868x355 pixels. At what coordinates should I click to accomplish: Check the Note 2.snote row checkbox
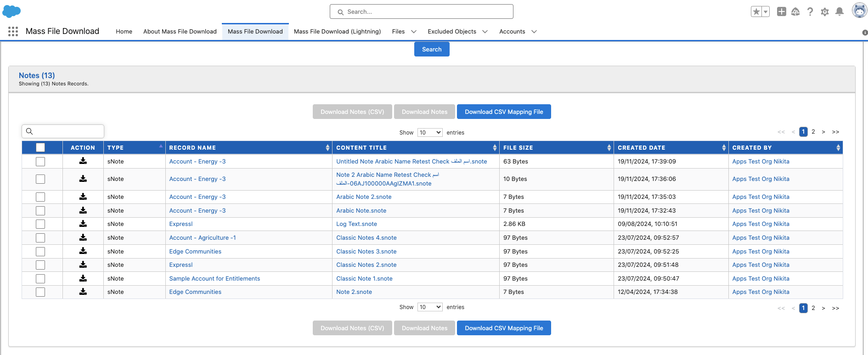40,292
